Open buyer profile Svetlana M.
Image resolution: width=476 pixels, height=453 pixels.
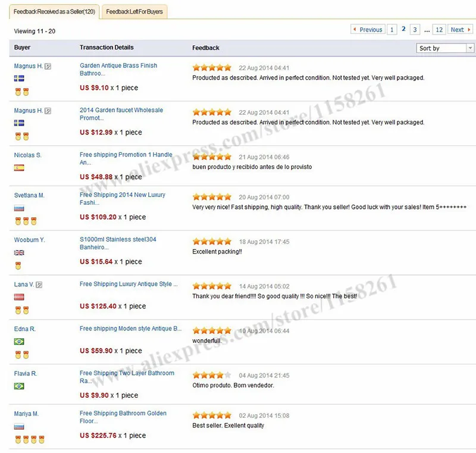tap(29, 195)
